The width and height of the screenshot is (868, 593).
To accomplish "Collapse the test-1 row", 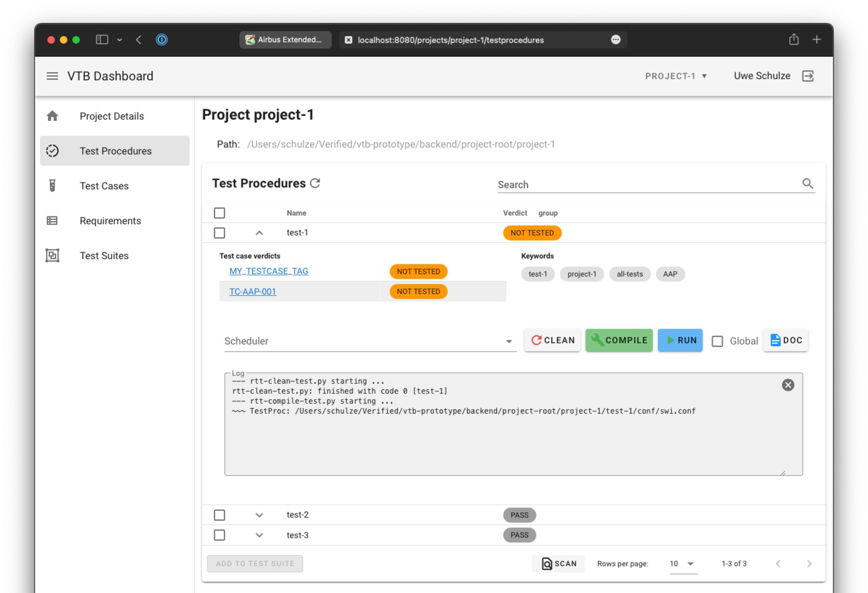I will pos(259,233).
